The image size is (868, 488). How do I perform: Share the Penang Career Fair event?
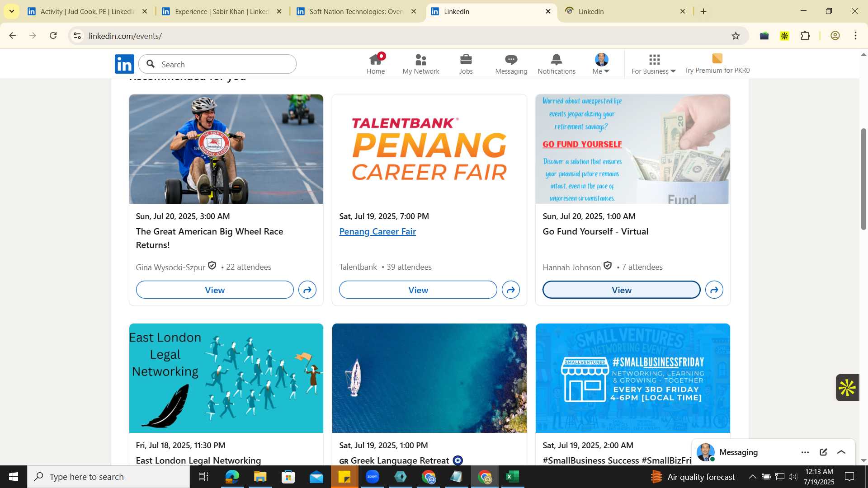coord(511,290)
